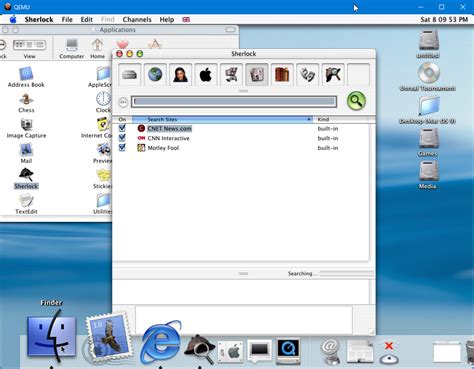This screenshot has width=474, height=369.
Task: Click Computer toolbar button in Applications window
Action: click(x=72, y=49)
